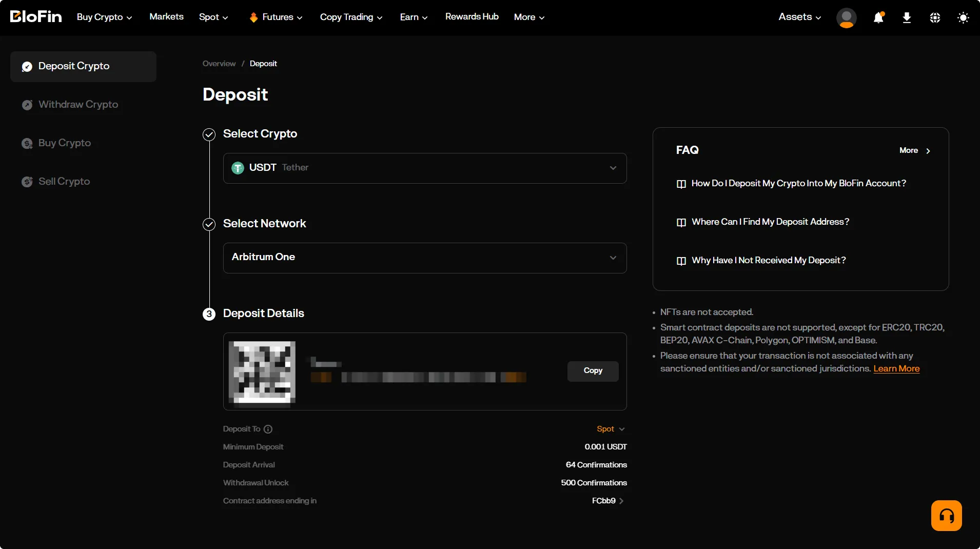Go to Overview breadcrumb

click(219, 64)
